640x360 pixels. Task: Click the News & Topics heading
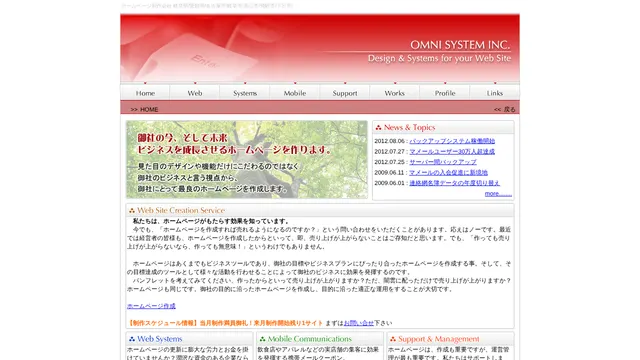click(x=409, y=127)
